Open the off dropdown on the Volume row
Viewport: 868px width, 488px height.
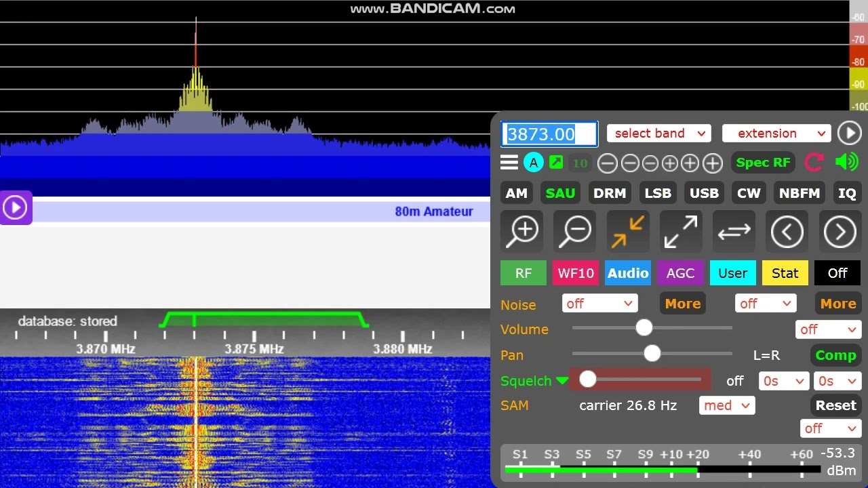828,329
